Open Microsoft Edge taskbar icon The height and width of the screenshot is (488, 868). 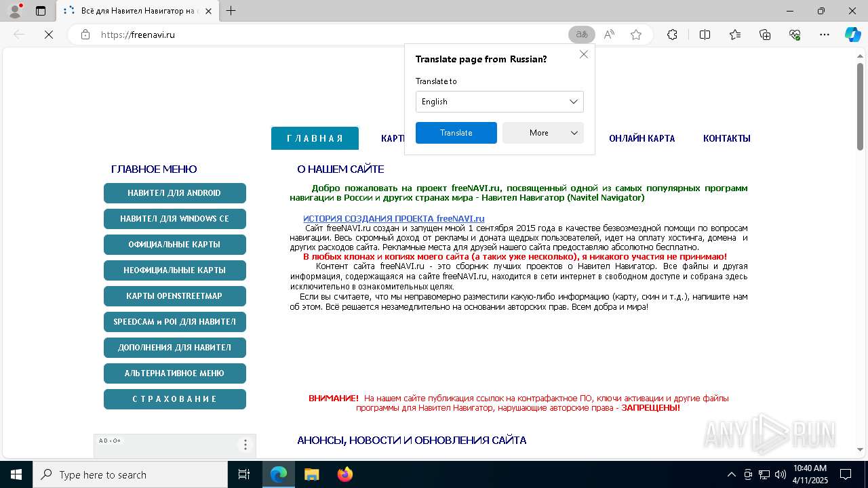pos(279,474)
